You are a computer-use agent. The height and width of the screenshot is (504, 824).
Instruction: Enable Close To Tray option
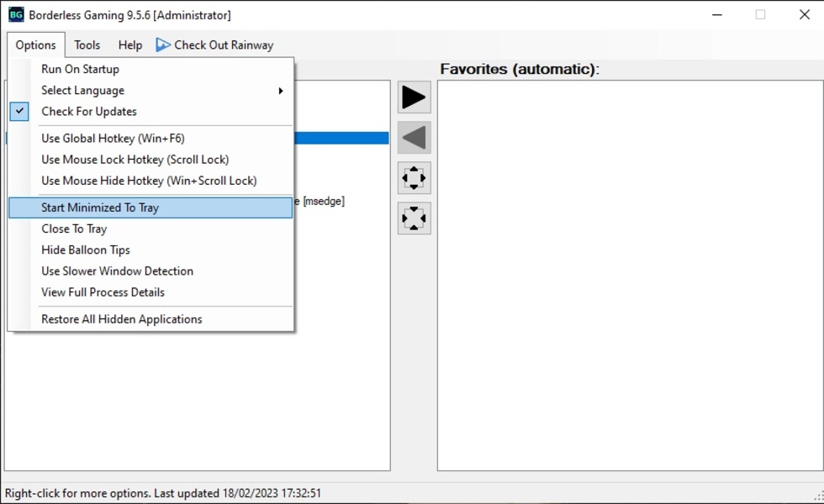coord(74,228)
